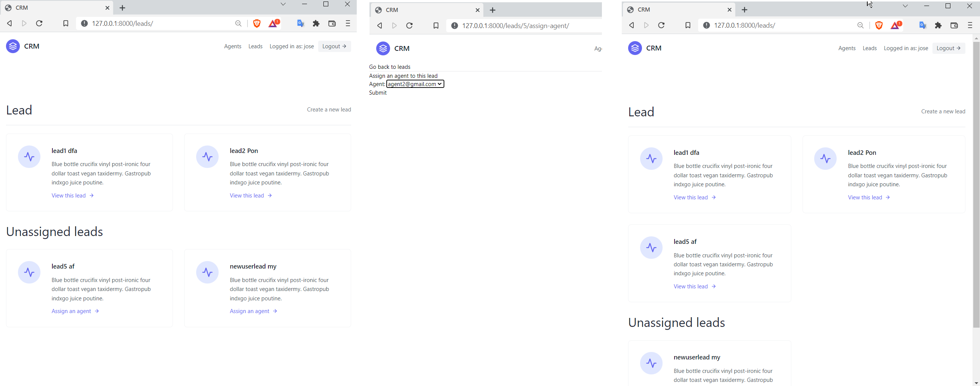The width and height of the screenshot is (980, 386).
Task: Bookmark the page in left browser window
Action: [66, 24]
